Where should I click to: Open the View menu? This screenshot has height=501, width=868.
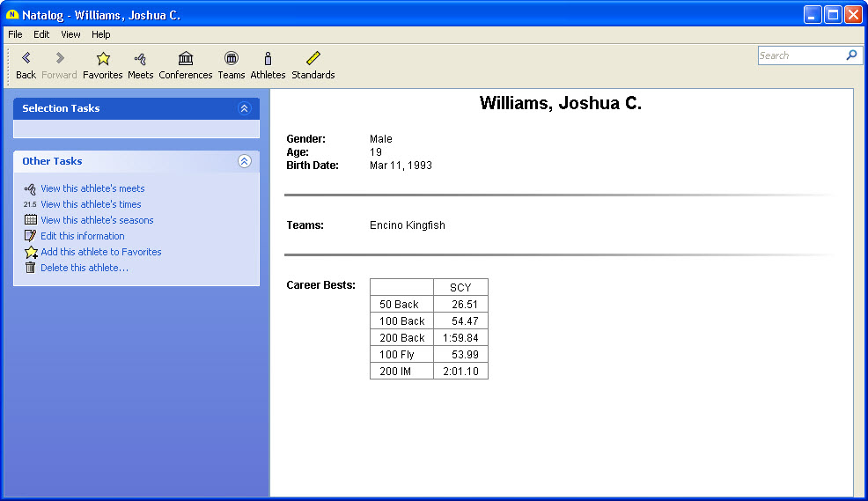click(x=70, y=34)
